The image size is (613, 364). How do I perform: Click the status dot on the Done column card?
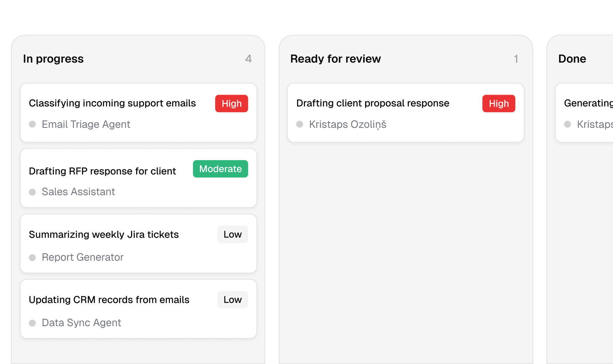coord(567,124)
